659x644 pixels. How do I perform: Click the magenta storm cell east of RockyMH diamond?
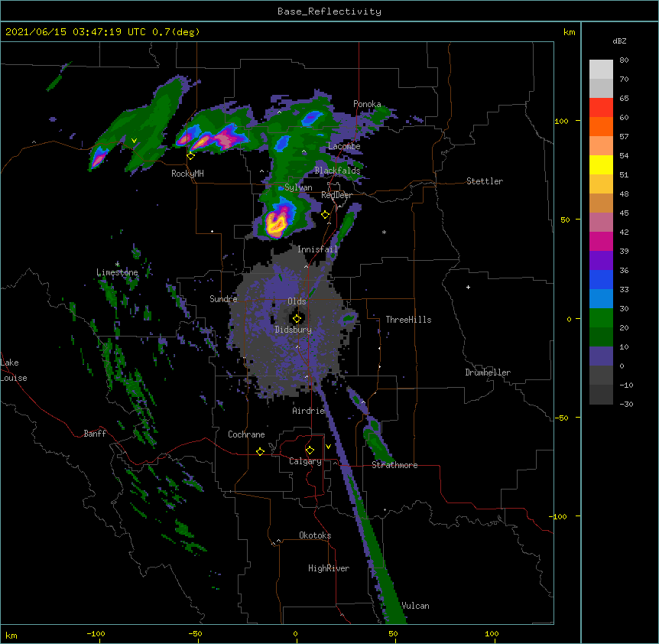[x=227, y=138]
